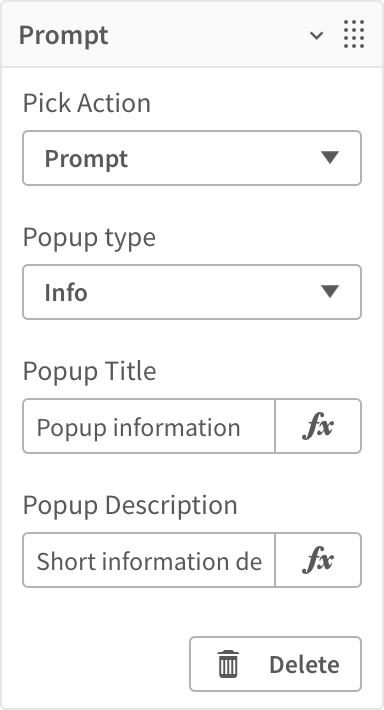Focus the Popup Title input field
This screenshot has width=384, height=710.
[x=149, y=426]
